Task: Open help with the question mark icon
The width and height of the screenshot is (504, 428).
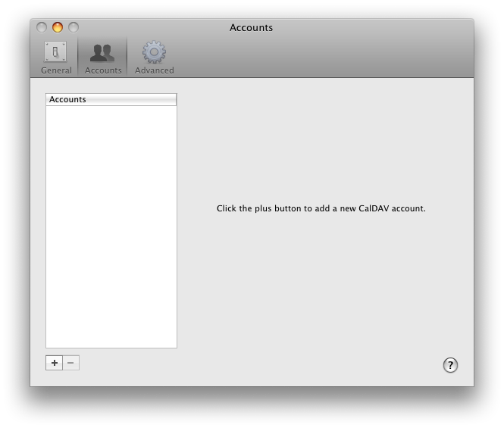Action: [x=450, y=365]
